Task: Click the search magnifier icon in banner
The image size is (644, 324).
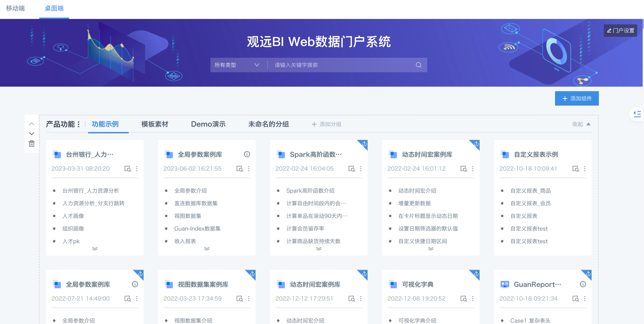Action: (x=418, y=65)
